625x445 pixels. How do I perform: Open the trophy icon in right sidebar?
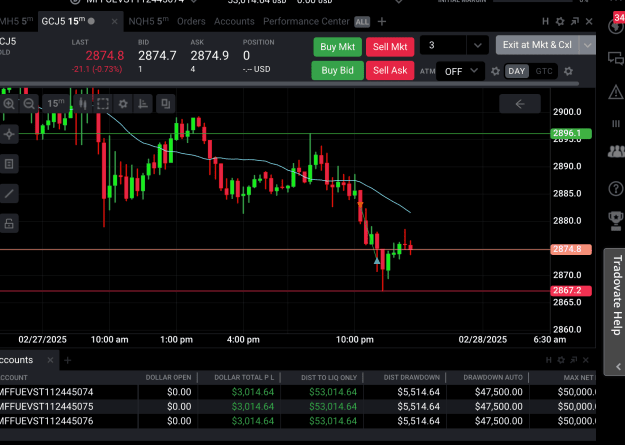(615, 220)
